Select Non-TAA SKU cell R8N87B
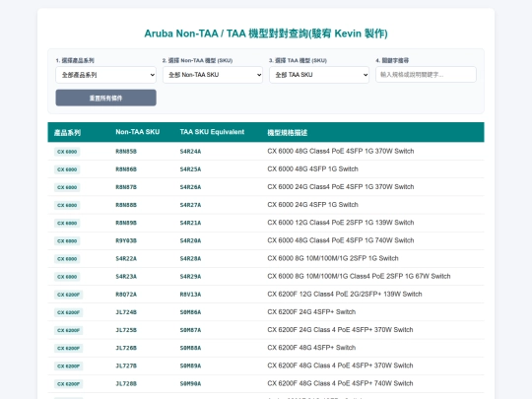Image resolution: width=532 pixels, height=399 pixels. tap(126, 187)
